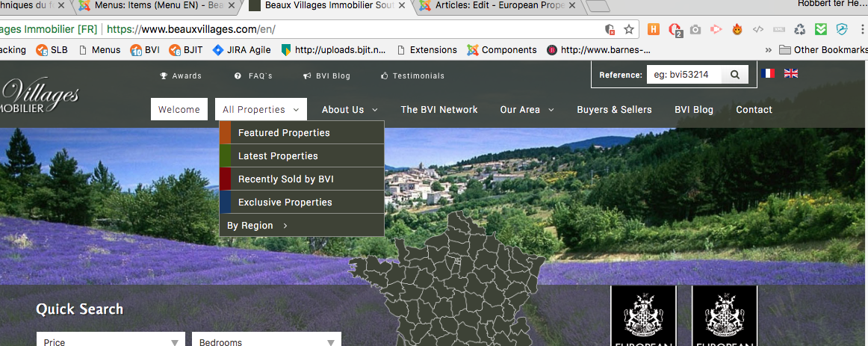Open the flame smiley Hola extension icon
Viewport: 868px width, 346px height.
pyautogui.click(x=737, y=29)
